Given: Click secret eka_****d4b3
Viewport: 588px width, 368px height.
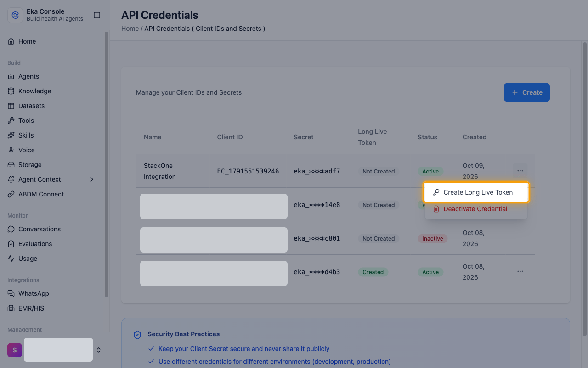Looking at the screenshot, I should click(x=317, y=272).
